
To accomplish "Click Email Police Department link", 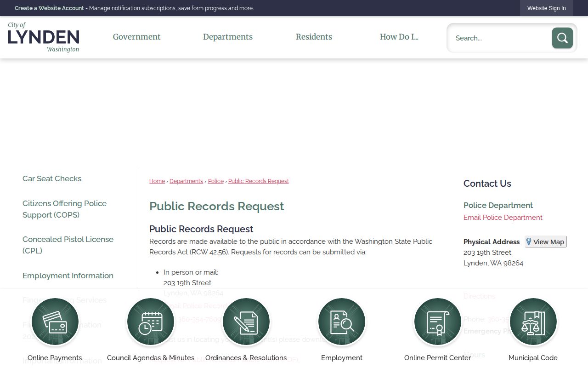I will click(503, 218).
